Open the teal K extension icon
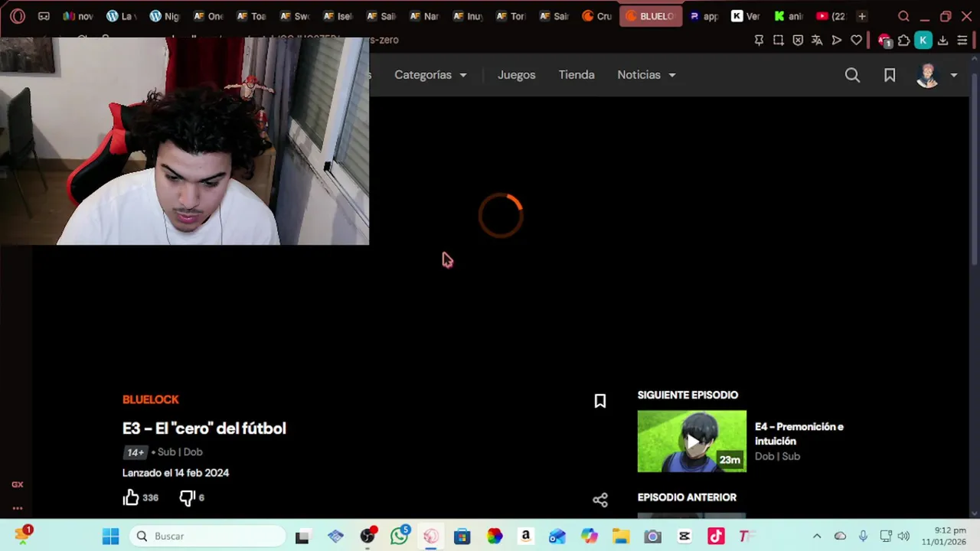The image size is (980, 551). click(923, 41)
